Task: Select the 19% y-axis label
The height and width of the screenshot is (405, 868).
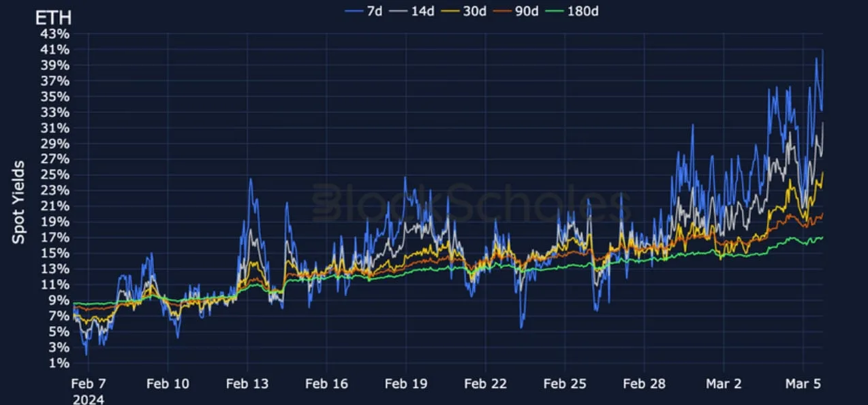Action: click(x=55, y=221)
